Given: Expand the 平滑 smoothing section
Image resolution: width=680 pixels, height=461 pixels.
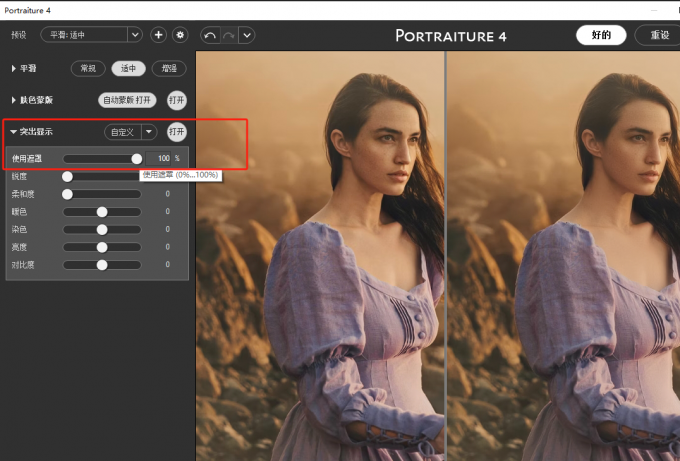Looking at the screenshot, I should (x=13, y=69).
